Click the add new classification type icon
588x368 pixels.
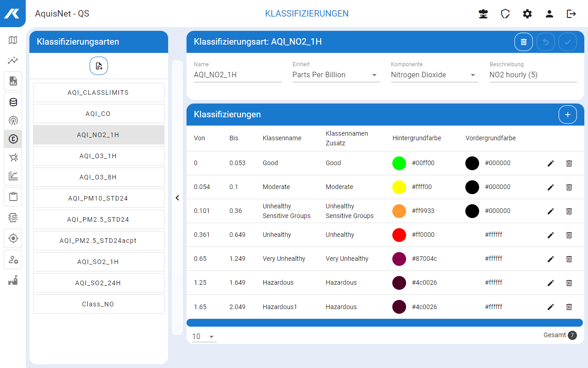(x=99, y=66)
